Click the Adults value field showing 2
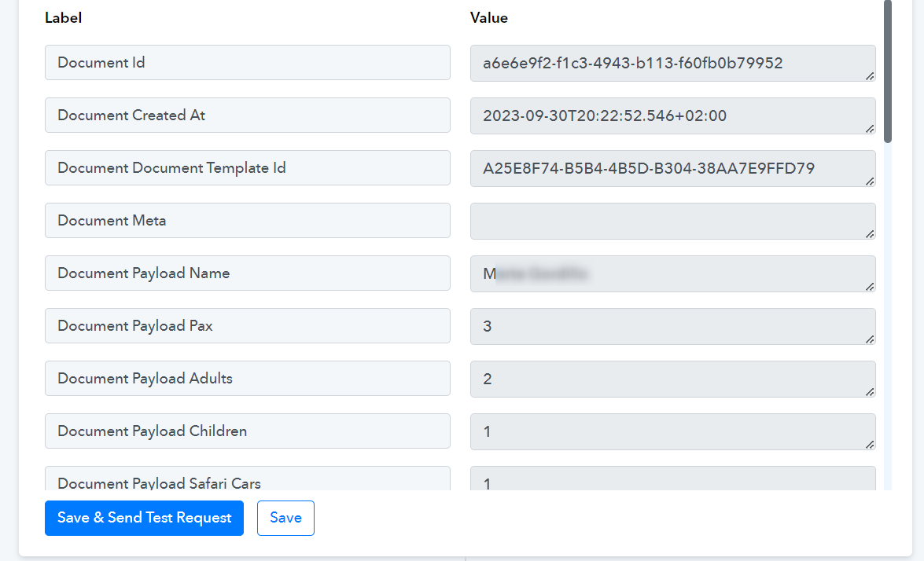The width and height of the screenshot is (924, 561). click(673, 379)
